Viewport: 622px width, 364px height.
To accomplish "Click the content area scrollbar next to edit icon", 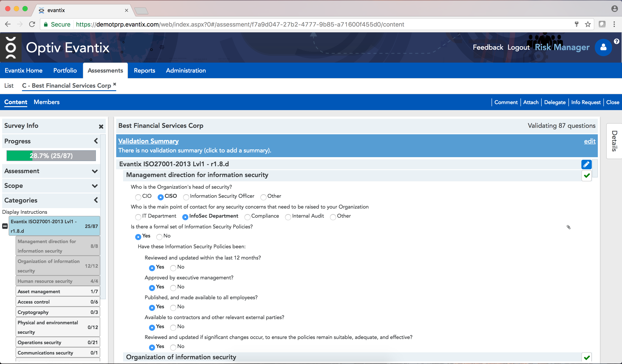I will tap(595, 169).
